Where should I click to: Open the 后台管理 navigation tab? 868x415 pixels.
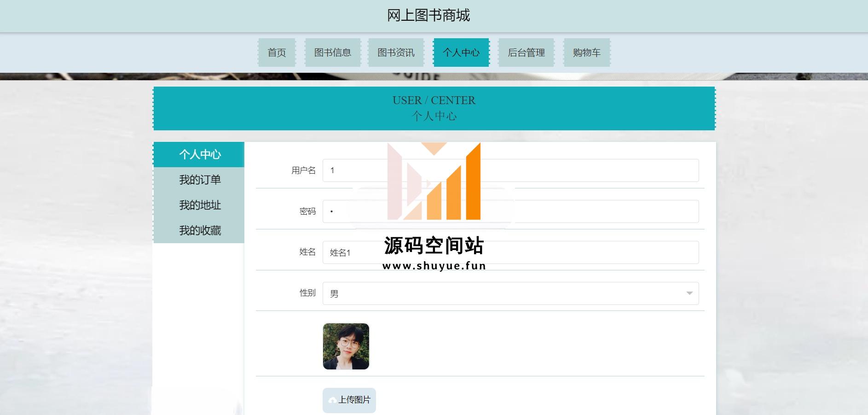(526, 53)
